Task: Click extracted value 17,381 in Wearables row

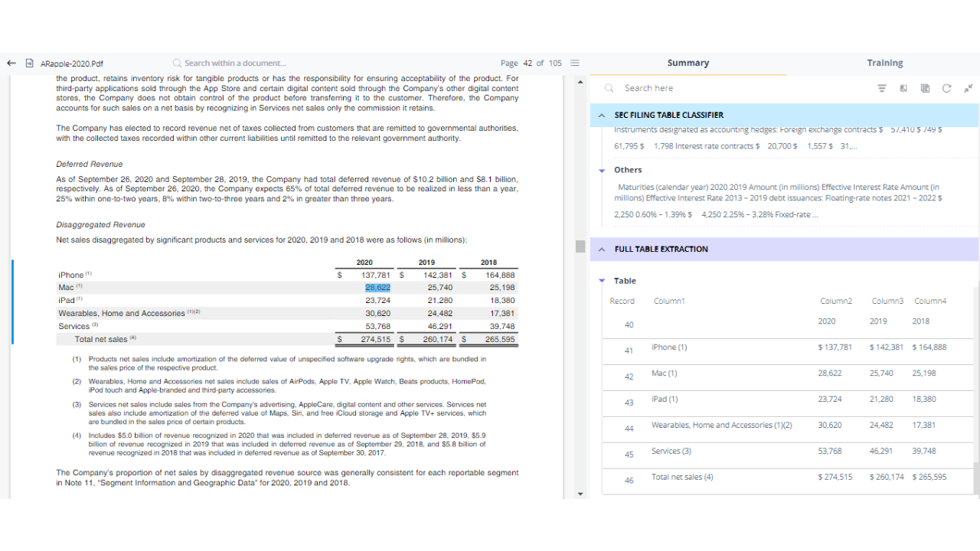Action: 924,425
